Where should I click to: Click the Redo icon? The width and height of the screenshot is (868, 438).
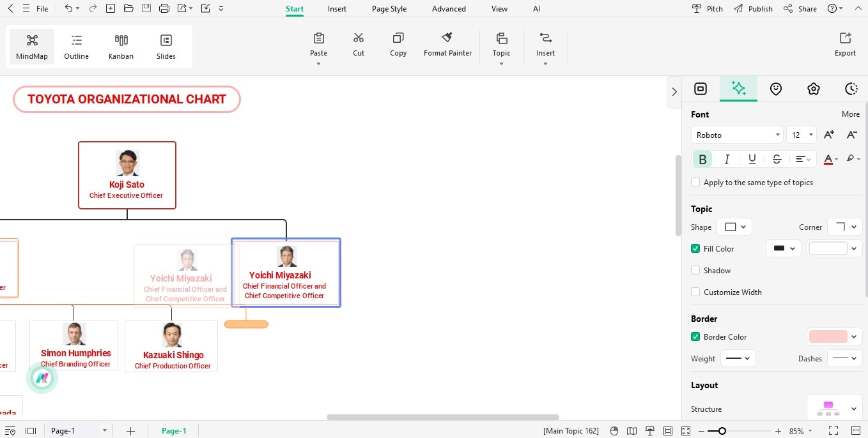coord(93,8)
